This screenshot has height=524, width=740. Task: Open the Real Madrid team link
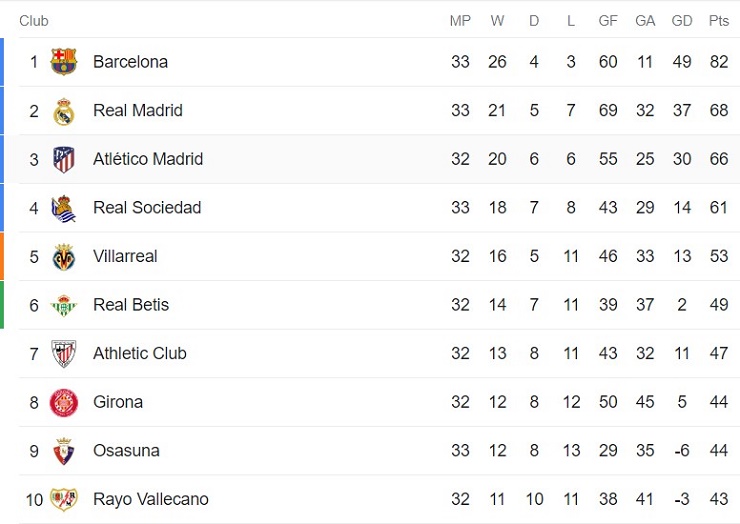(137, 111)
